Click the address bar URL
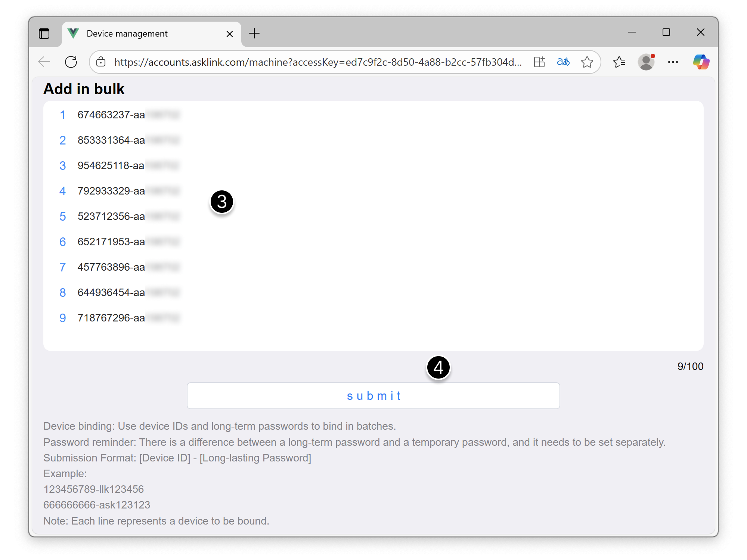This screenshot has height=560, width=747. click(317, 62)
